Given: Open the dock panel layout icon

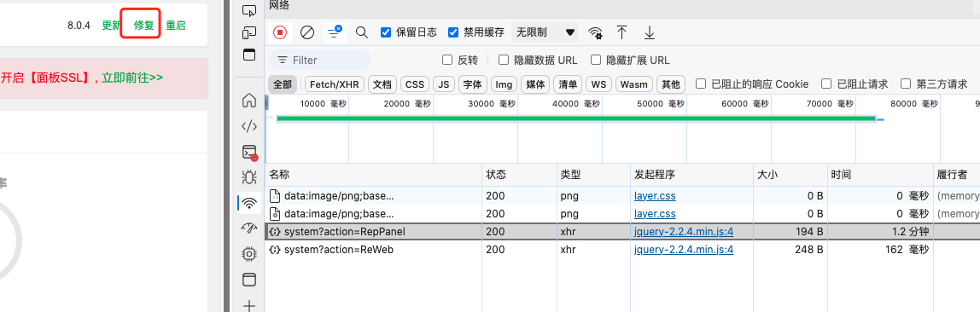Looking at the screenshot, I should point(249,55).
